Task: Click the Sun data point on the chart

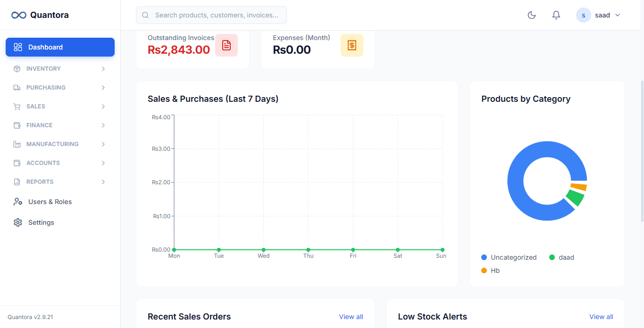Action: [443, 250]
